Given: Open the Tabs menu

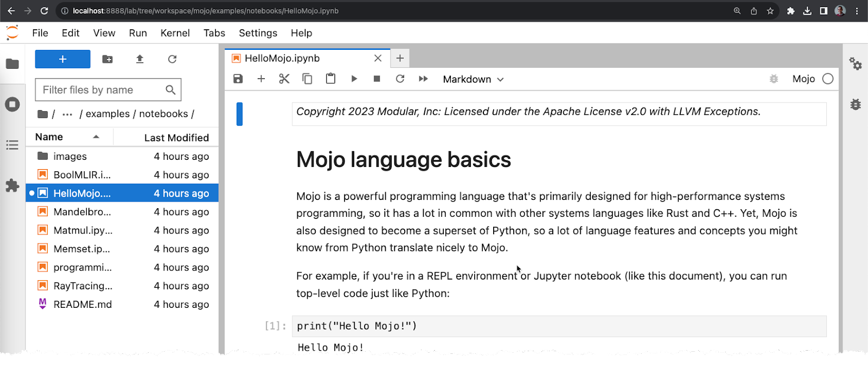Looking at the screenshot, I should click(214, 33).
